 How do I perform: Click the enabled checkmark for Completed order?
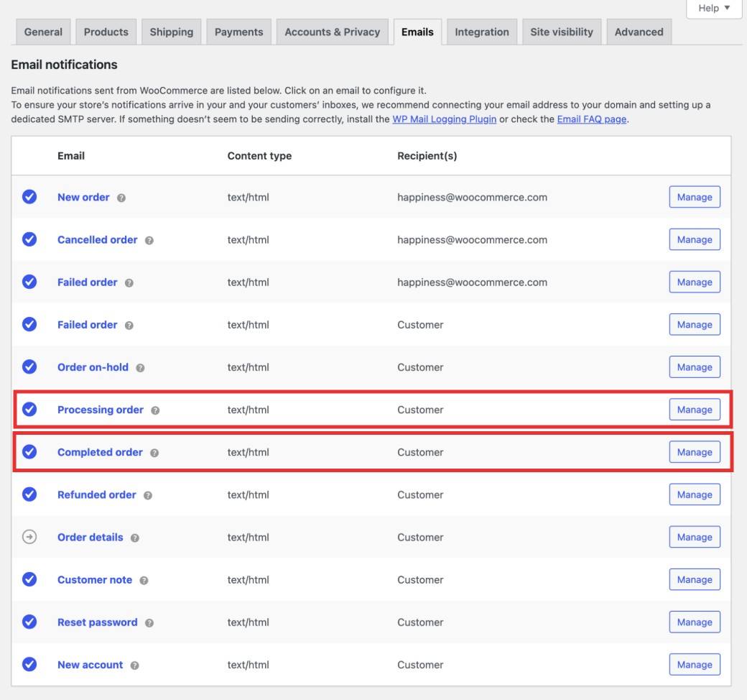pos(29,451)
